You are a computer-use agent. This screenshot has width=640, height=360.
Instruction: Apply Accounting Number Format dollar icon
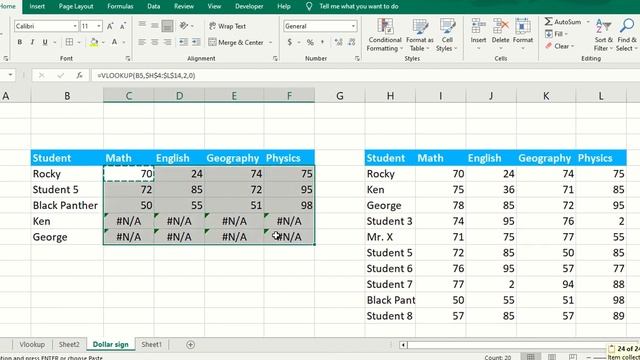point(289,42)
